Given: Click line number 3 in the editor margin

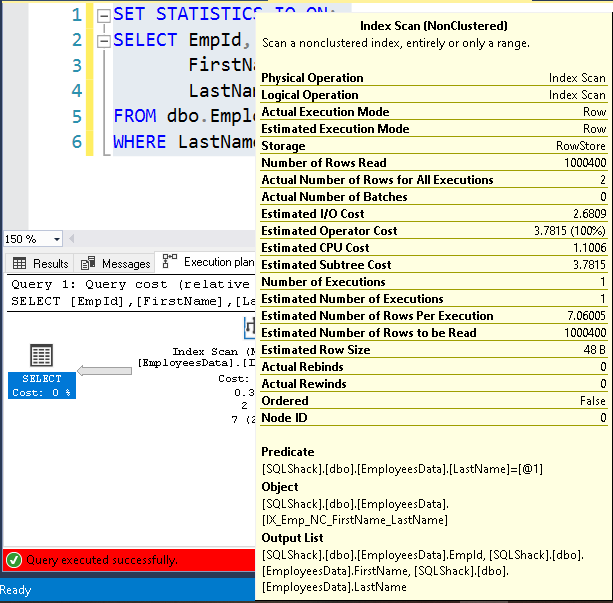Looking at the screenshot, I should (x=77, y=65).
